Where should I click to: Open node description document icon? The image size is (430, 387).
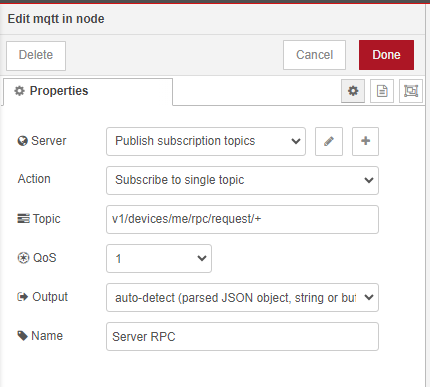(x=382, y=91)
